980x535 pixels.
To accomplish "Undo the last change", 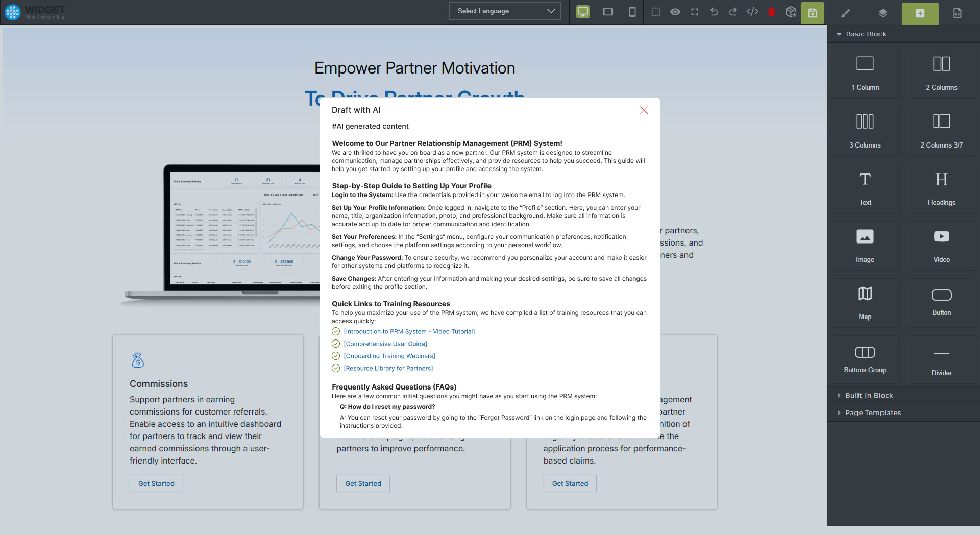I will [714, 11].
